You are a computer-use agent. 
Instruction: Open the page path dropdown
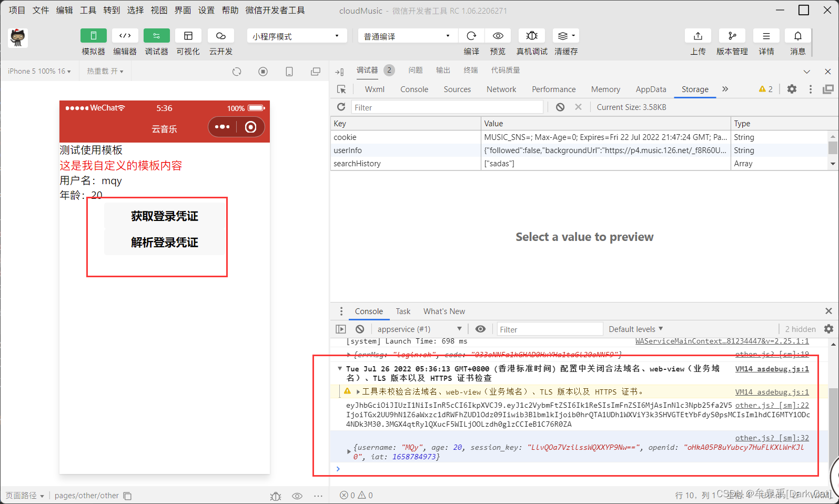point(25,496)
